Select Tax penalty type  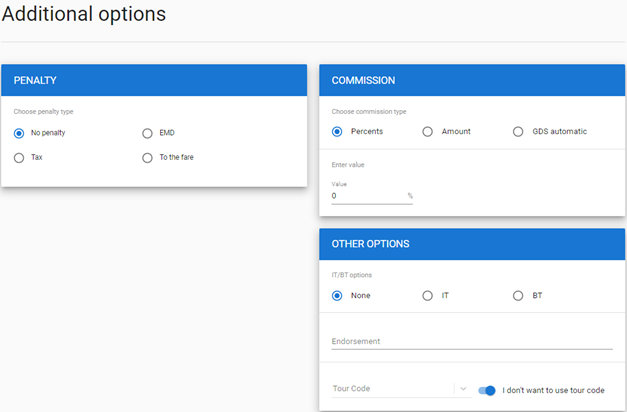pos(19,158)
